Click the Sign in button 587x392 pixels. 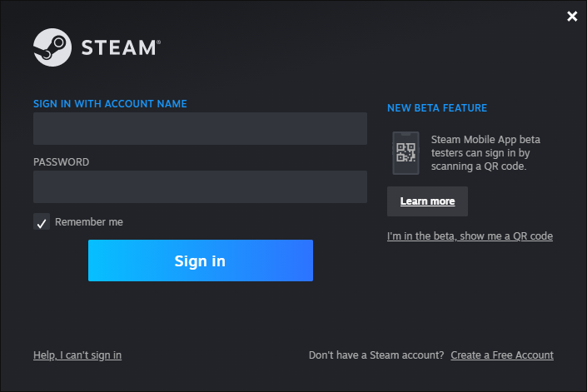(201, 261)
